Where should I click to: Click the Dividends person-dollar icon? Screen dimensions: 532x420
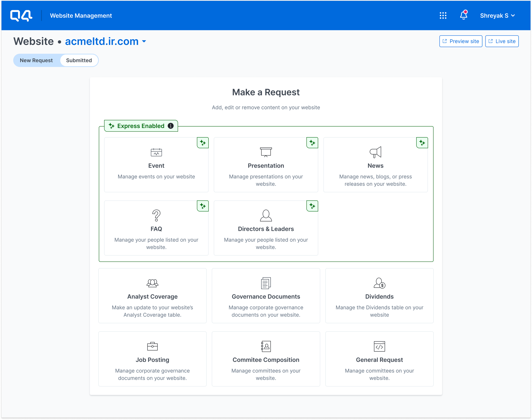379,283
